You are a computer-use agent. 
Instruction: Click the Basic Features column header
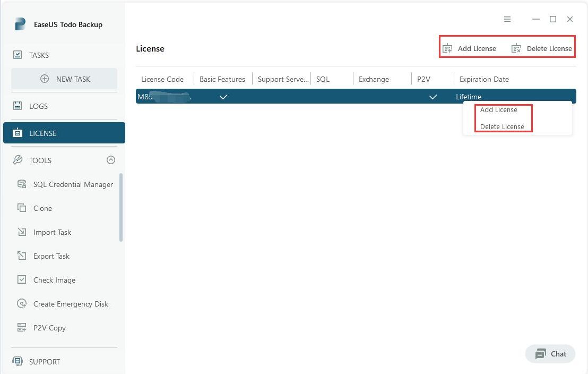[222, 79]
